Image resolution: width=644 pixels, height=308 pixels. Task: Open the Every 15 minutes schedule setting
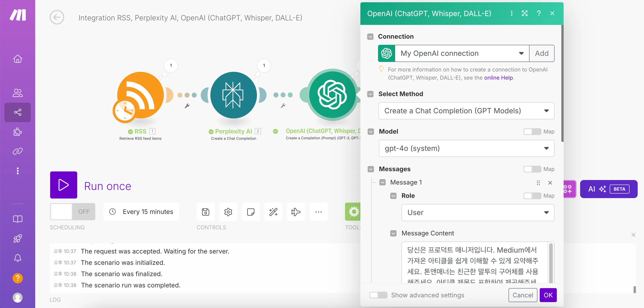click(141, 212)
